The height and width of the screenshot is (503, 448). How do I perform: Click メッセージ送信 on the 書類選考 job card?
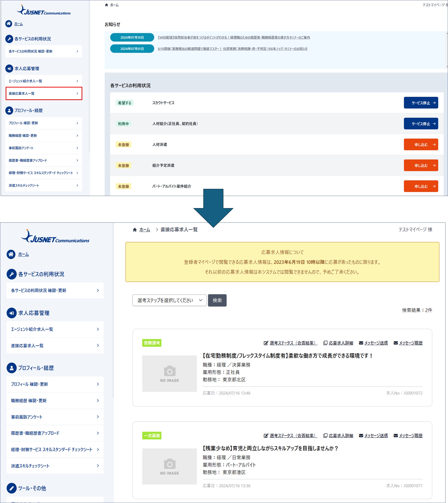point(373,343)
